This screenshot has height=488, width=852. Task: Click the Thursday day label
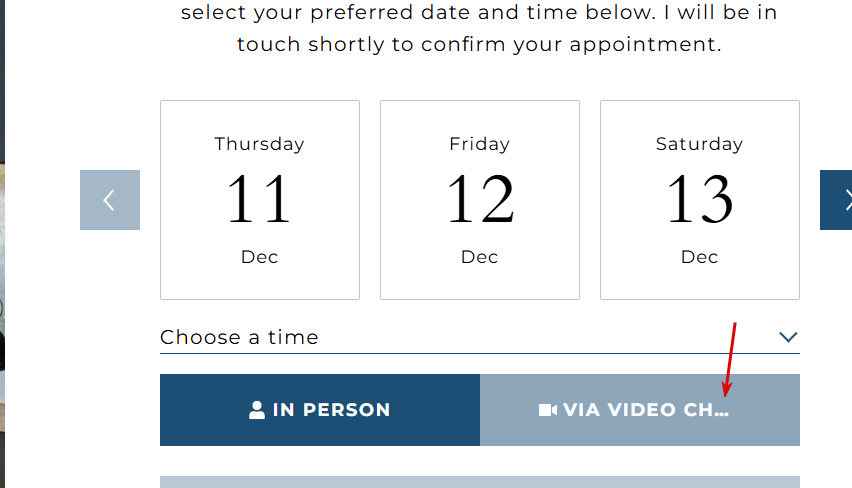259,144
